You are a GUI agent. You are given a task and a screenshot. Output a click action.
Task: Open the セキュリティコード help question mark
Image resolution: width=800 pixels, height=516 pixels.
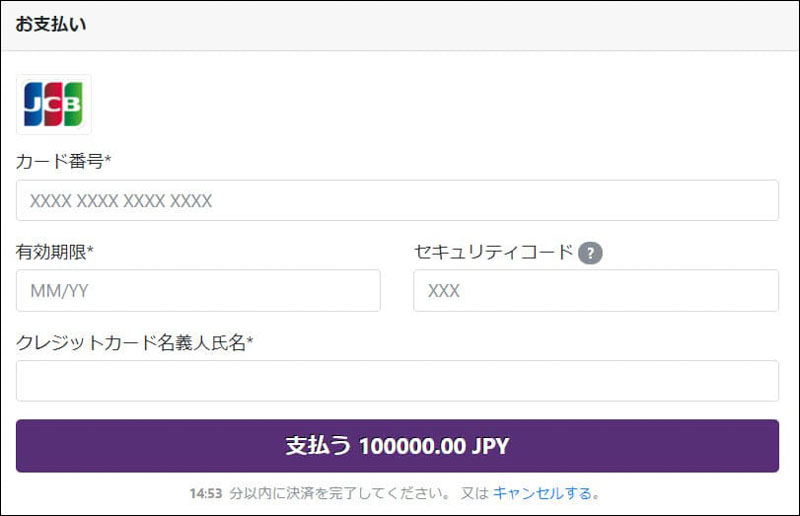pyautogui.click(x=590, y=252)
